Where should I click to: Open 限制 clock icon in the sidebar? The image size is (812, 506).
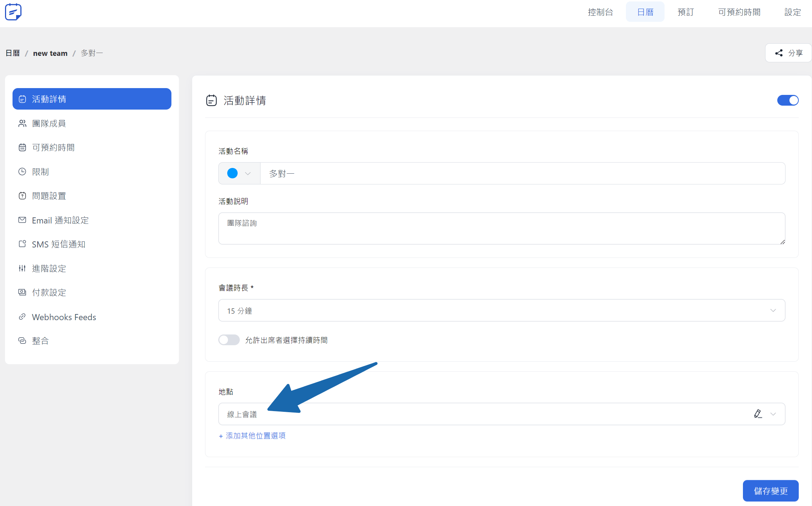22,172
